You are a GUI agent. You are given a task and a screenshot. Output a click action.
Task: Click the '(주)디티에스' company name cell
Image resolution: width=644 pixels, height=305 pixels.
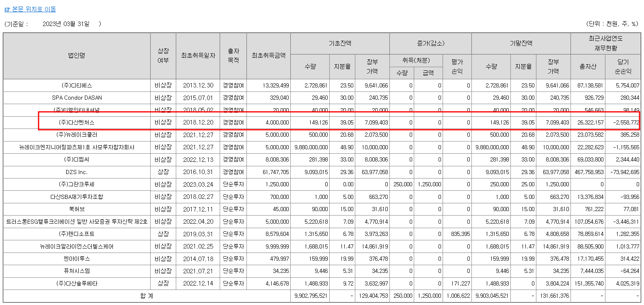pos(77,85)
